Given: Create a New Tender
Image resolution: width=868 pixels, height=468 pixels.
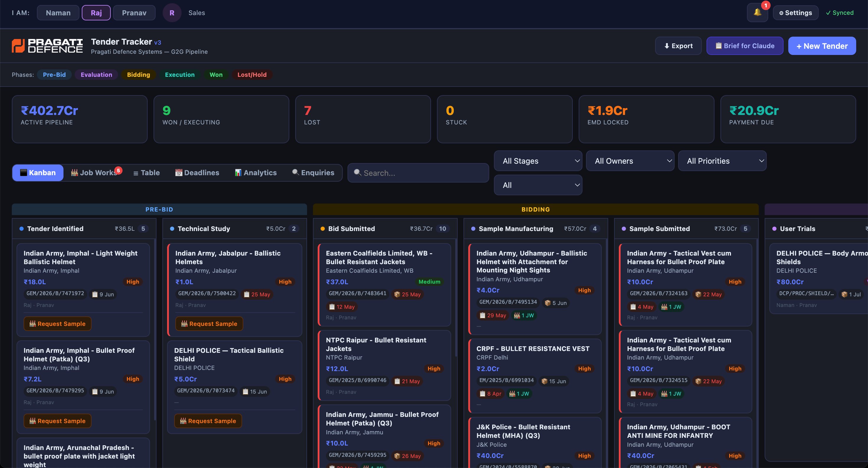Looking at the screenshot, I should point(822,46).
